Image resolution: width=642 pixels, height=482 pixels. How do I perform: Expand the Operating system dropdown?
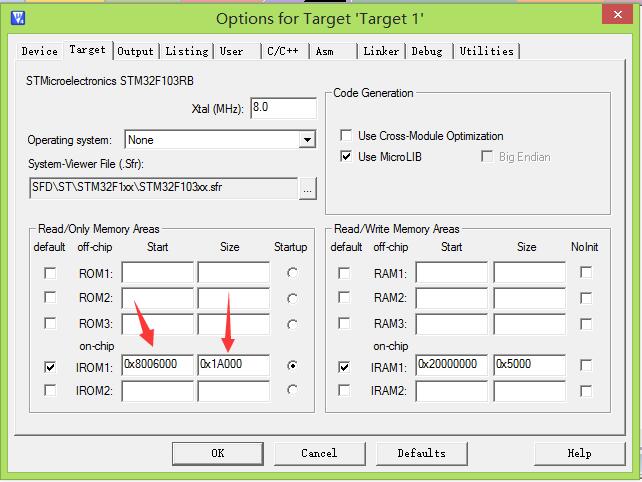pos(307,140)
